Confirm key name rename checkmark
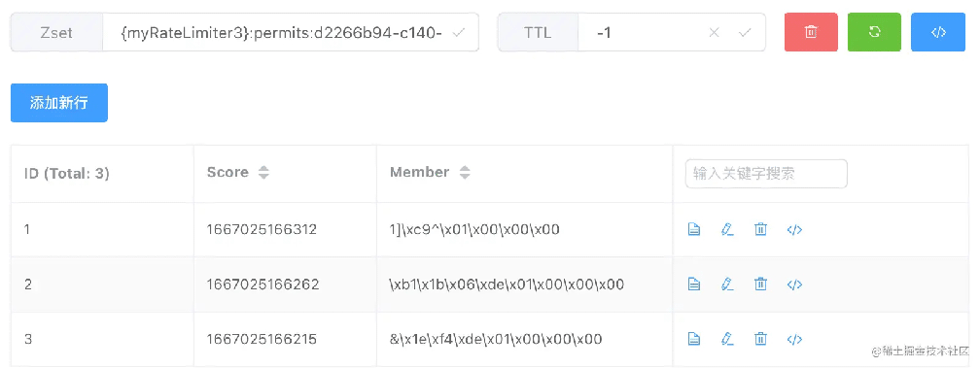The width and height of the screenshot is (980, 368). (458, 32)
